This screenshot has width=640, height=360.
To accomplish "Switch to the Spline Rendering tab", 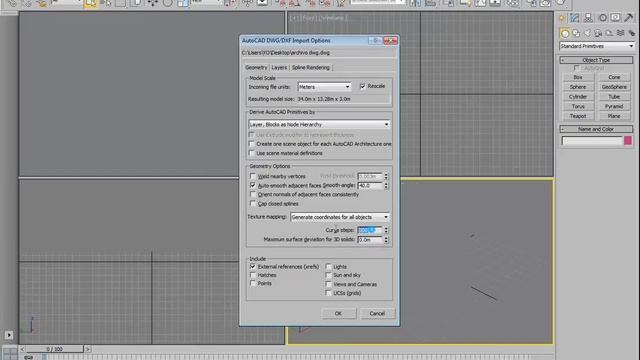I will click(311, 67).
